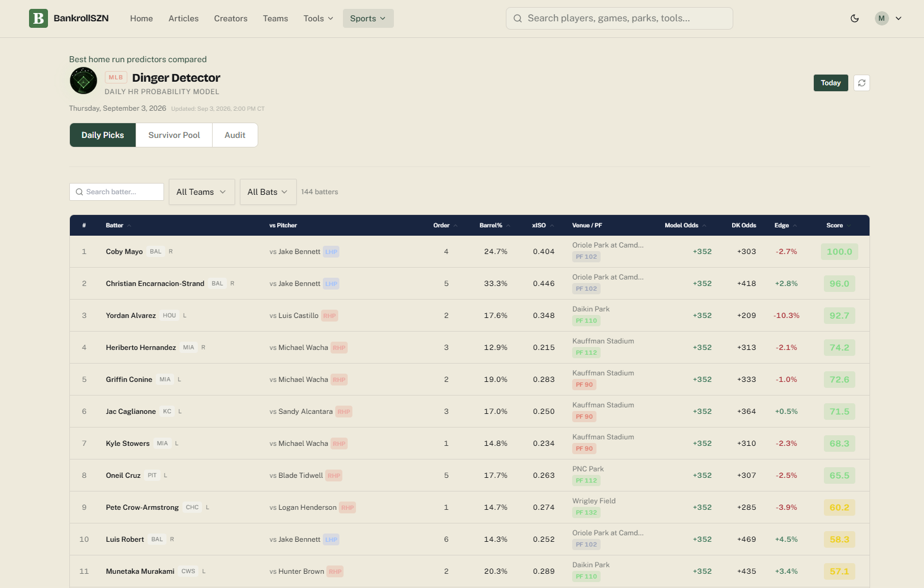Open the All Bats filter dropdown
Screen dimensions: 924x588
(x=268, y=192)
